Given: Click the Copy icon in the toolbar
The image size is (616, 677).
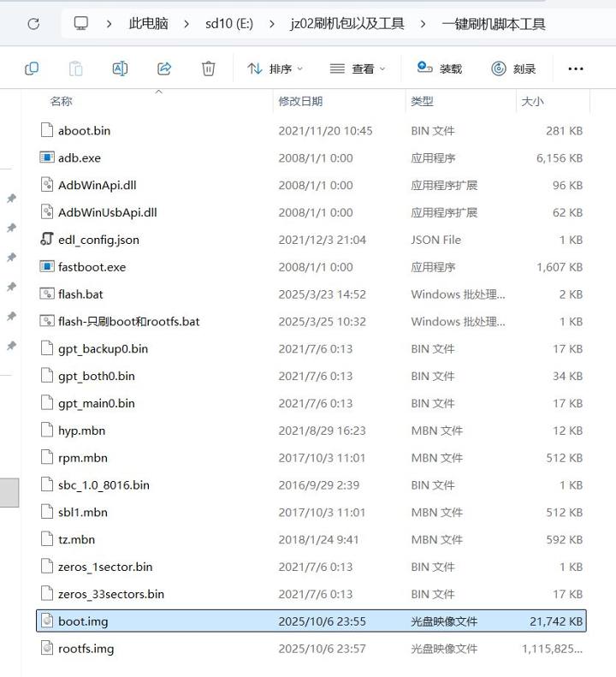Looking at the screenshot, I should (x=32, y=68).
